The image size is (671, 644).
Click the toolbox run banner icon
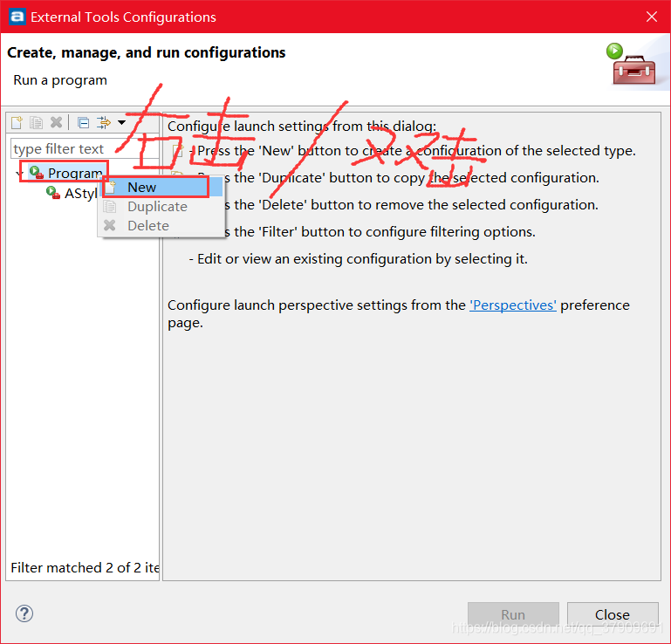pos(632,65)
